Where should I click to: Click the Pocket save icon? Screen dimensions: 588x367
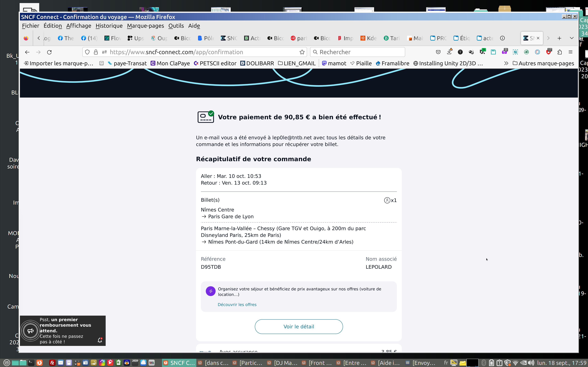coord(438,52)
